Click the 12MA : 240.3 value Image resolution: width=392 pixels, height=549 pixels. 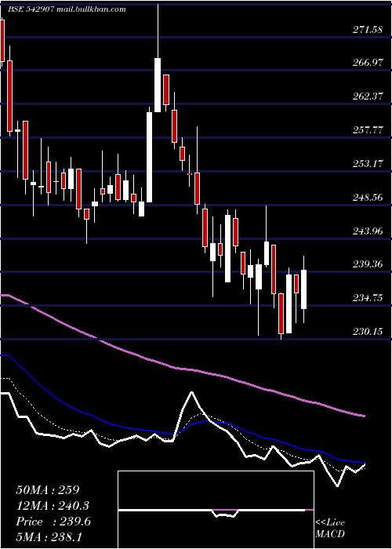tap(53, 506)
